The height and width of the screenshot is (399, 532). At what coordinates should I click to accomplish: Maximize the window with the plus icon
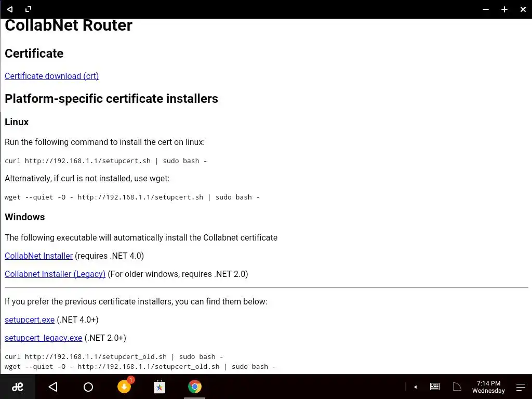pos(504,9)
